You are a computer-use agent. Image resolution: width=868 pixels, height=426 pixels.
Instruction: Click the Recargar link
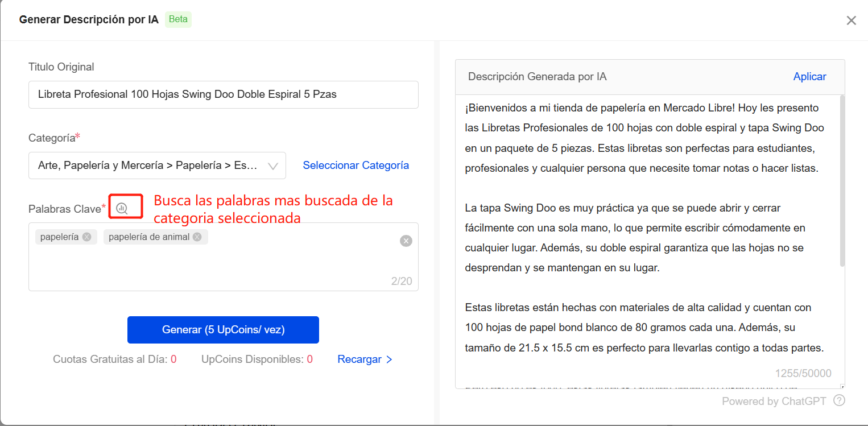point(359,359)
